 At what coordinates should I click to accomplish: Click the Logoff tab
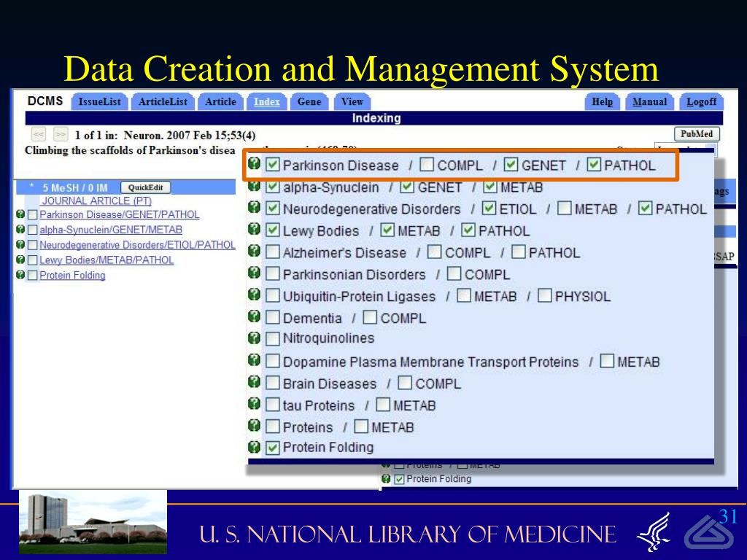coord(701,101)
